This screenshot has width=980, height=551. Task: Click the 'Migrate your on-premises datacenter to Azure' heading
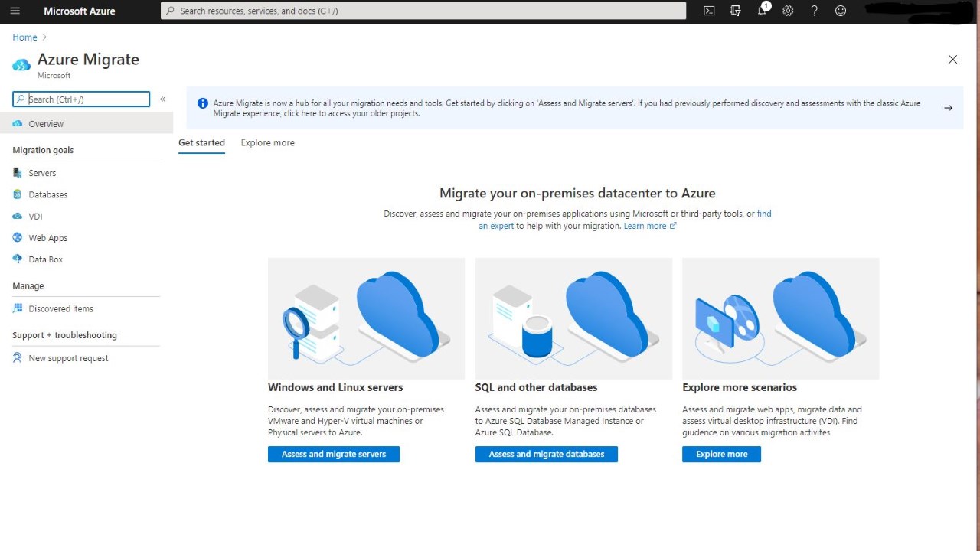coord(577,193)
